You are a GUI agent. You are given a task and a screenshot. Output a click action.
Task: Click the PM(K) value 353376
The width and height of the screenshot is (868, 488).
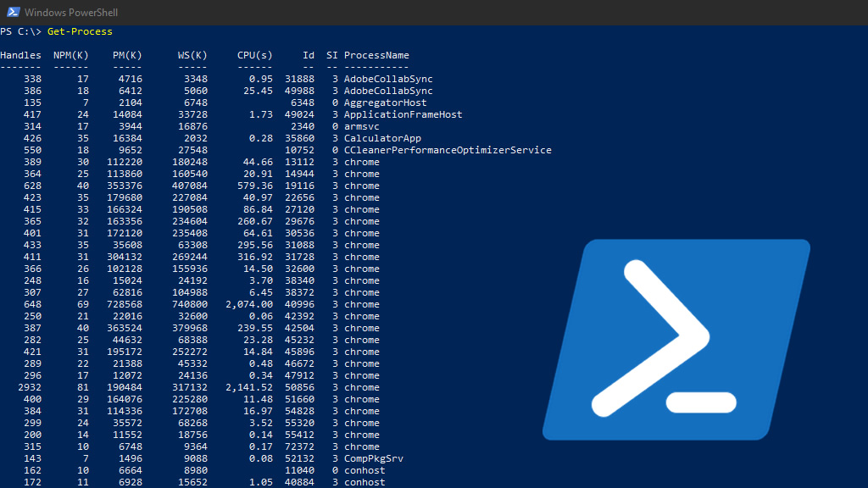tap(125, 186)
